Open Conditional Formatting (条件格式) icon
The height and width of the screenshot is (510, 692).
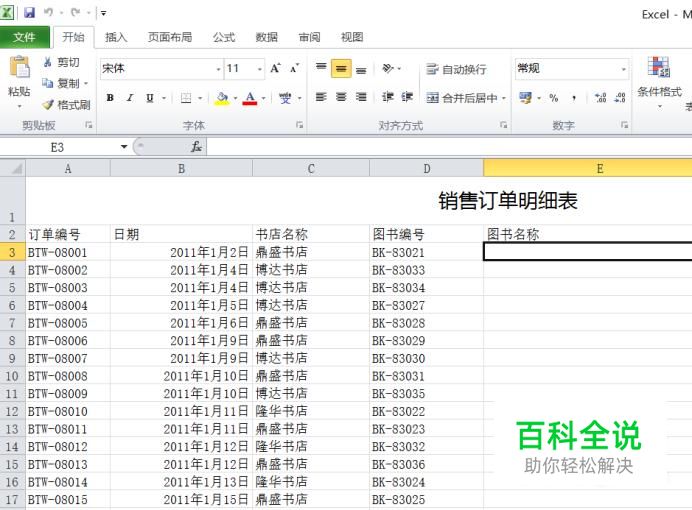coord(659,67)
